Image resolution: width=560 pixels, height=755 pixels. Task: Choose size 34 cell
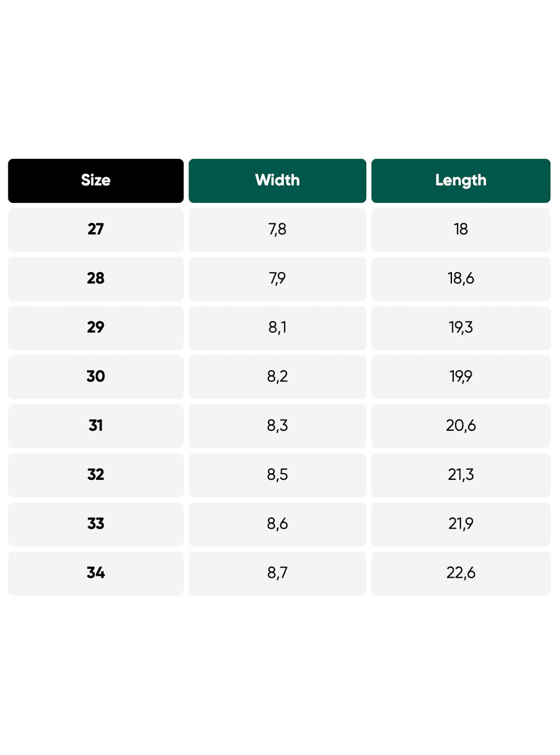[95, 573]
